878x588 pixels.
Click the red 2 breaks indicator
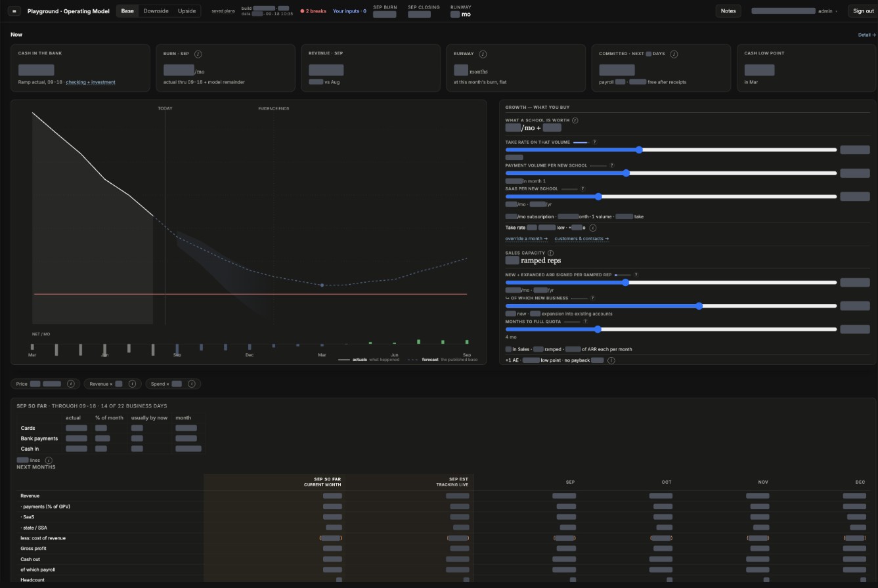[x=313, y=11]
